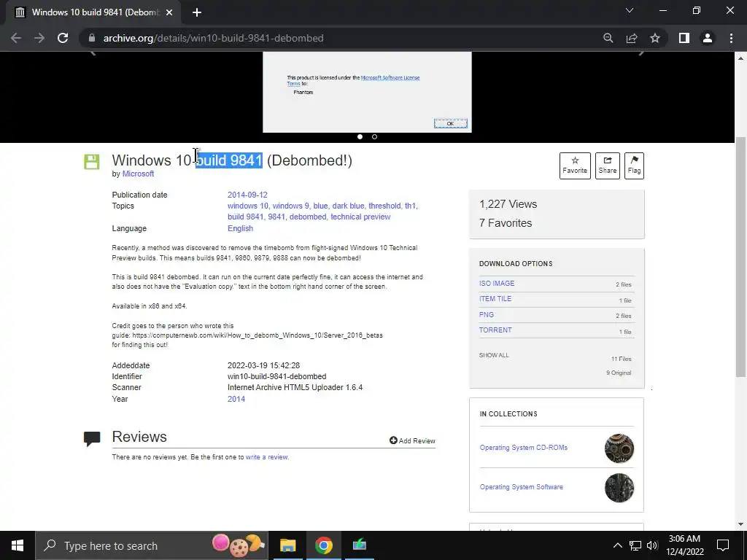Viewport: 747px width, 560px height.
Task: Click the share page icon in address bar
Action: pos(632,38)
